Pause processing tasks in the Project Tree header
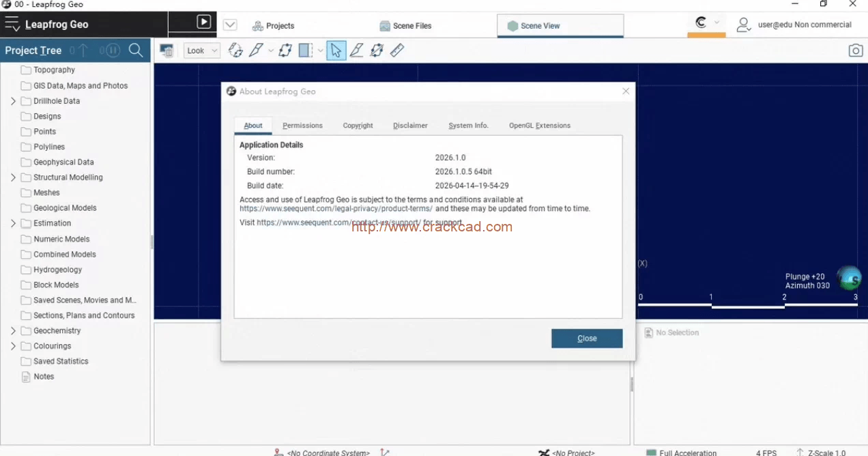 coord(113,51)
